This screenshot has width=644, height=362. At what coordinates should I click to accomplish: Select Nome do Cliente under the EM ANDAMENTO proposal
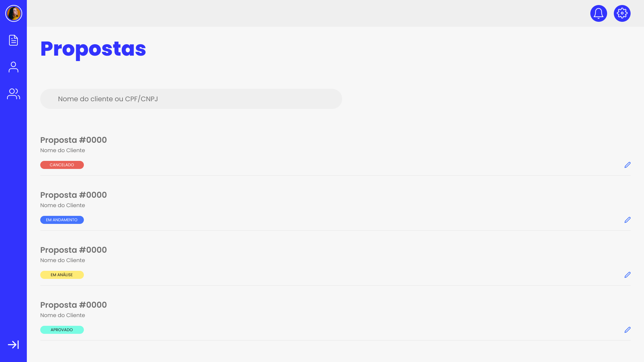[63, 205]
